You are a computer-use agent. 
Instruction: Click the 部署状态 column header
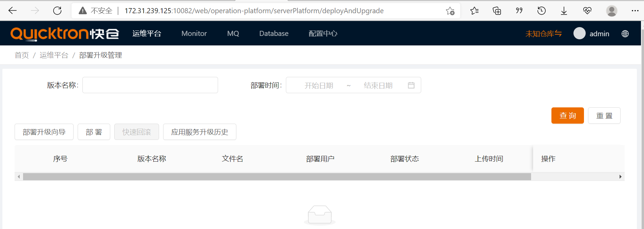[x=405, y=159]
